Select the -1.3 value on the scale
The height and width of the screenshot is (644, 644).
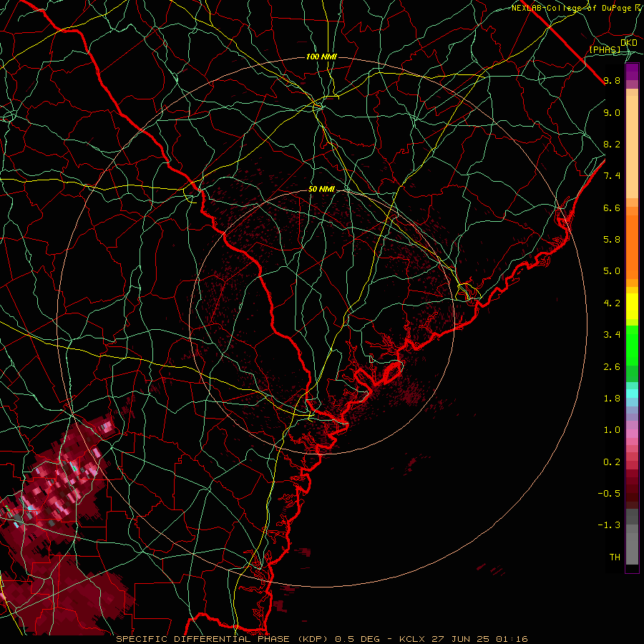[x=609, y=525]
